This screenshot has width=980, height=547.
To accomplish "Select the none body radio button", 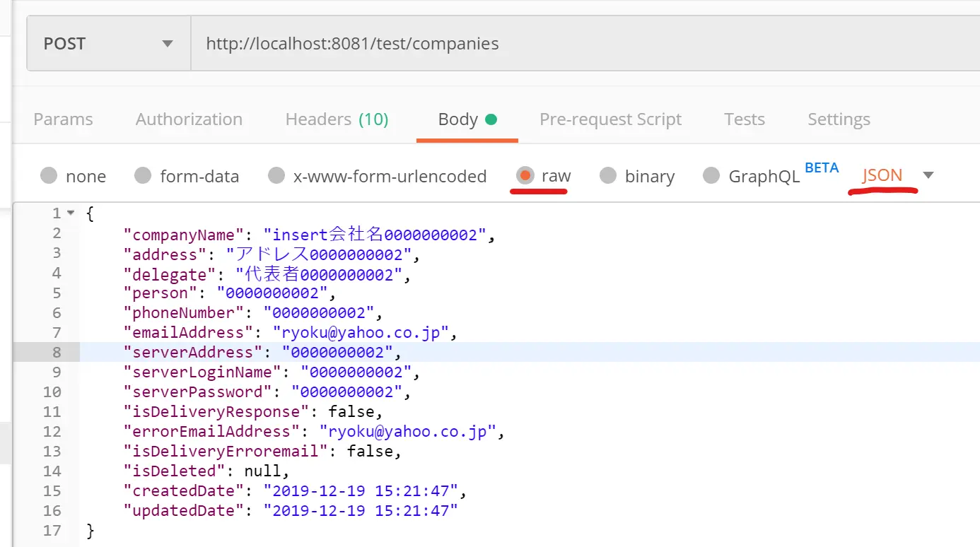I will (49, 175).
